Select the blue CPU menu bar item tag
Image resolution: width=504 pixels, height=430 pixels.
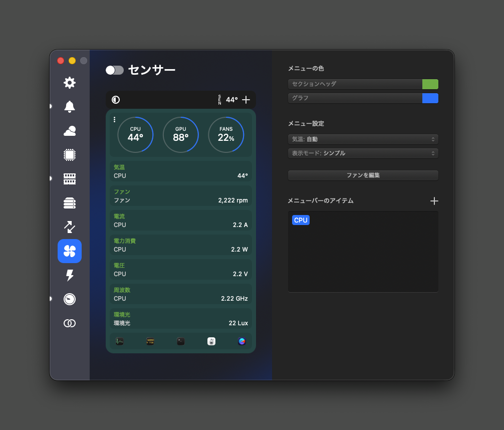pyautogui.click(x=301, y=220)
